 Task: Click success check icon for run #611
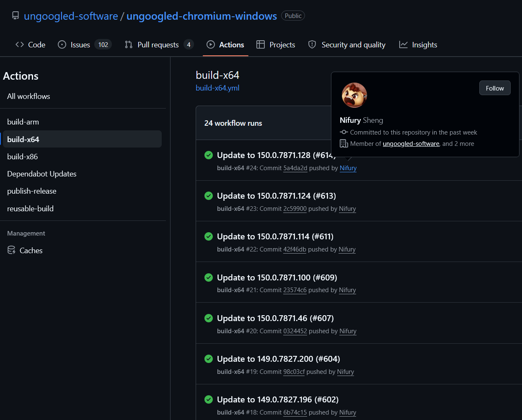click(x=209, y=236)
